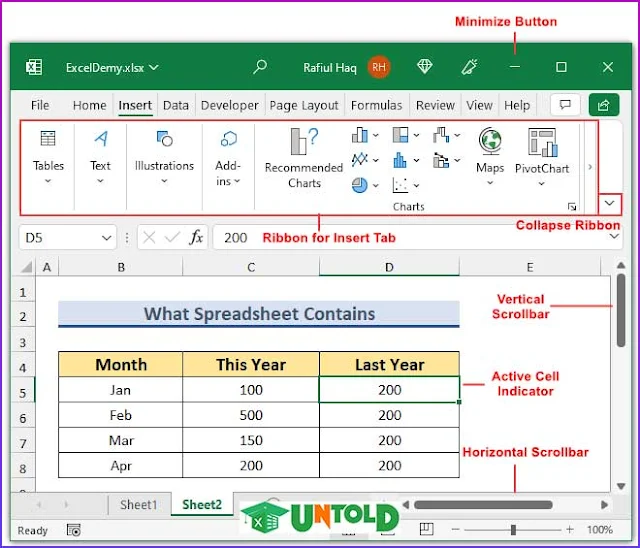Image resolution: width=640 pixels, height=548 pixels.
Task: Insert a waterfall or stock chart
Action: 441,135
